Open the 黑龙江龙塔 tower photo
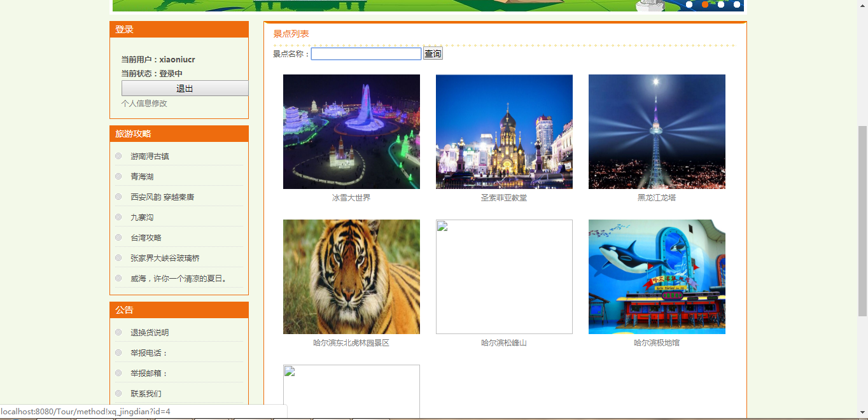The height and width of the screenshot is (420, 868). pos(657,132)
